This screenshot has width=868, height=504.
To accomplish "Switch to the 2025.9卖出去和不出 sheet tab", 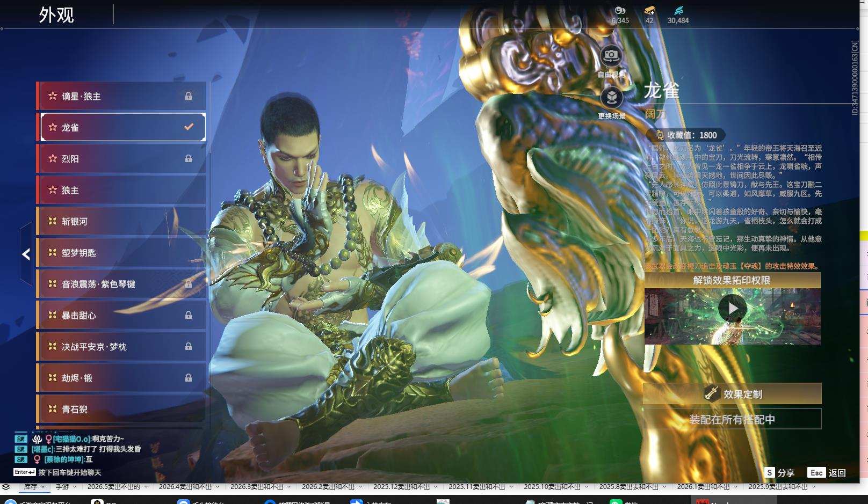I will [x=778, y=487].
